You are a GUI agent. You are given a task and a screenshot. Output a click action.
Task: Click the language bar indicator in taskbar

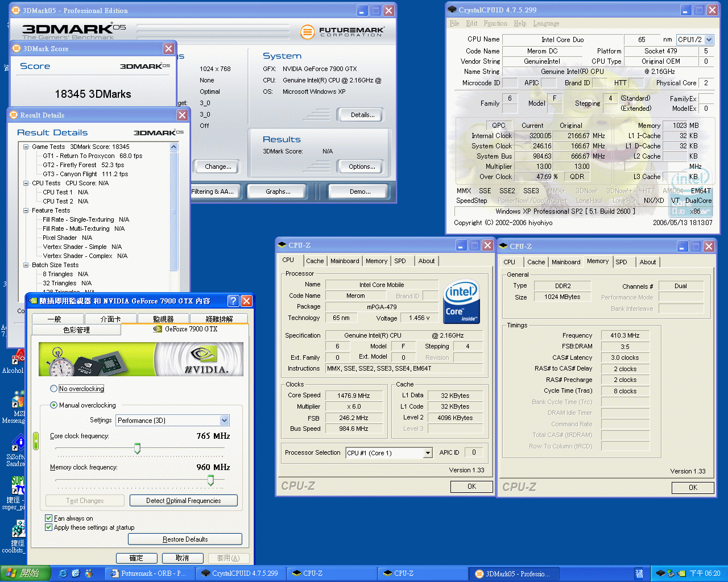point(639,573)
